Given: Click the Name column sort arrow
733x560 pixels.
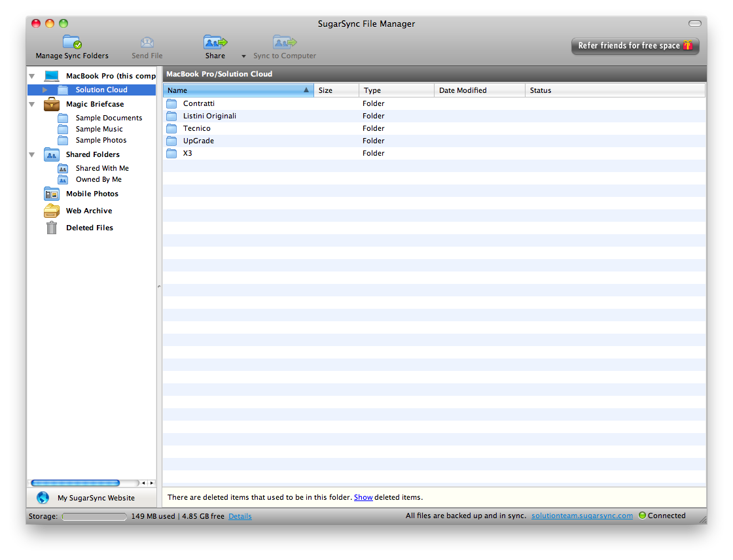Looking at the screenshot, I should point(306,90).
